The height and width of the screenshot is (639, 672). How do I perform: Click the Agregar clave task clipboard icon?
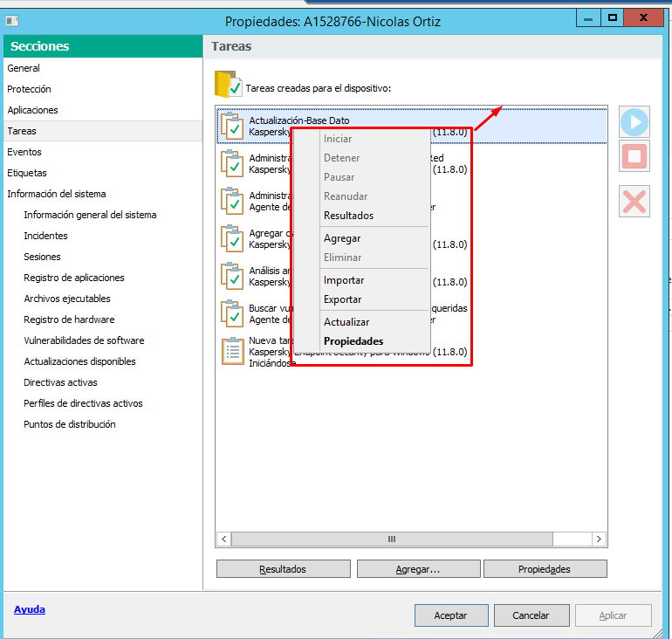click(232, 238)
